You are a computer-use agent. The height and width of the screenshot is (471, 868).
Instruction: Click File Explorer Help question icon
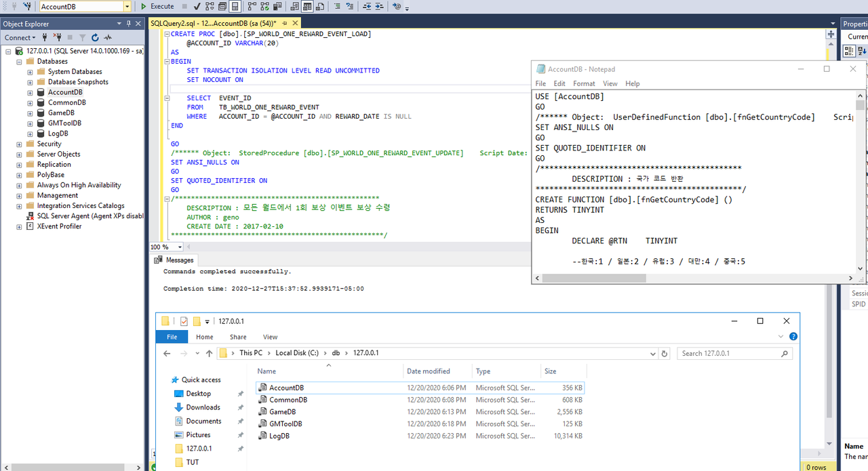[793, 337]
